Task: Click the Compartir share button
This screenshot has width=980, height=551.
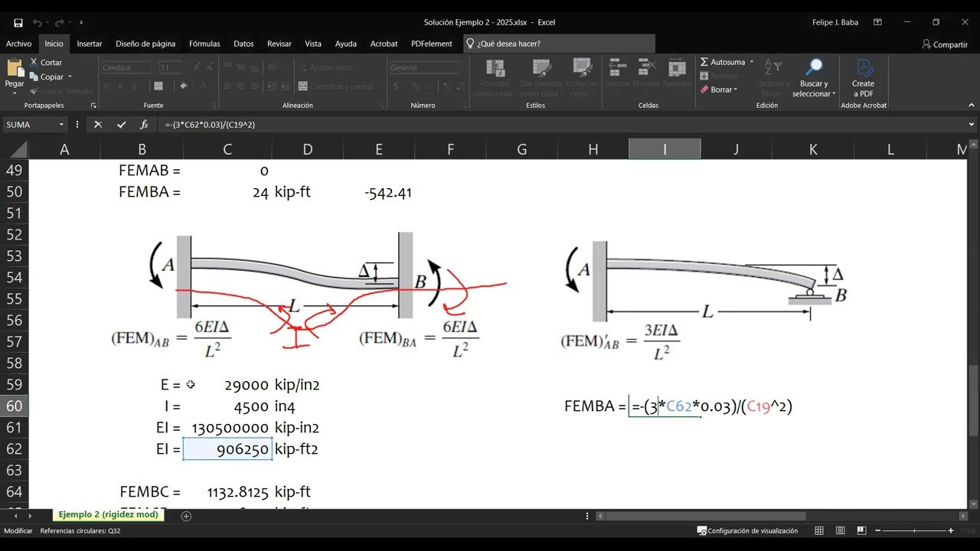Action: click(945, 44)
